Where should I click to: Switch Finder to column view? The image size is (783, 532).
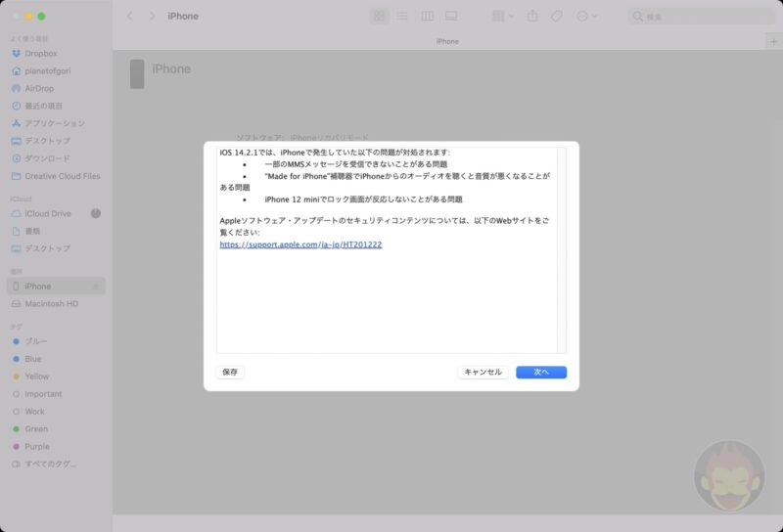pyautogui.click(x=428, y=17)
